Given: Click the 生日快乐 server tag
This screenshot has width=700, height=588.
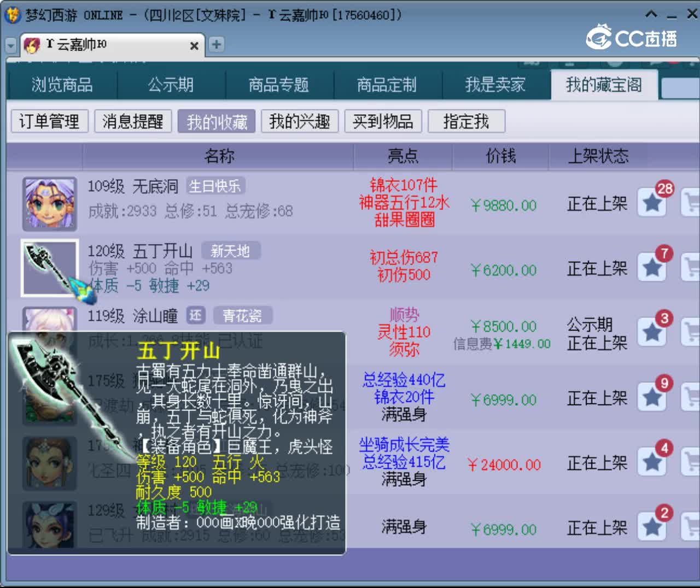Looking at the screenshot, I should tap(215, 186).
